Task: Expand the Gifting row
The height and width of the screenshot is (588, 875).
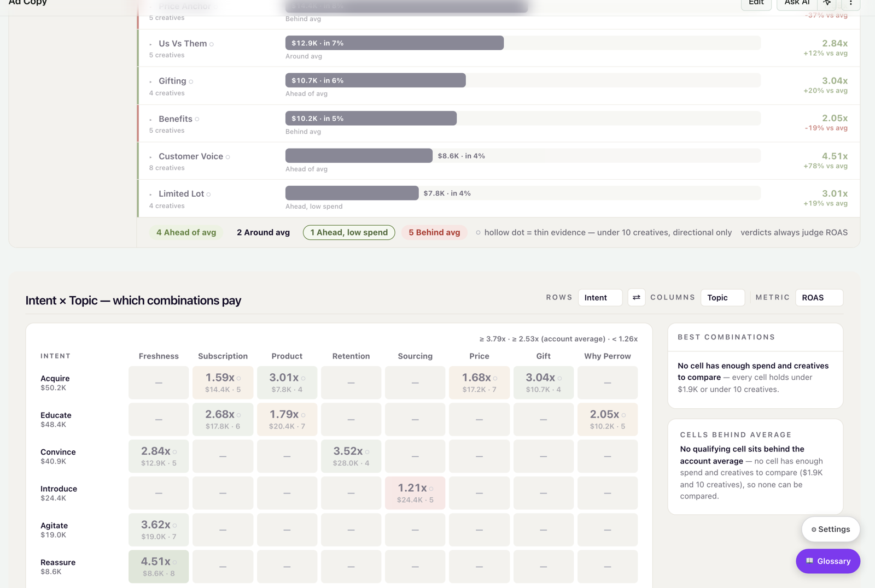Action: coord(150,81)
